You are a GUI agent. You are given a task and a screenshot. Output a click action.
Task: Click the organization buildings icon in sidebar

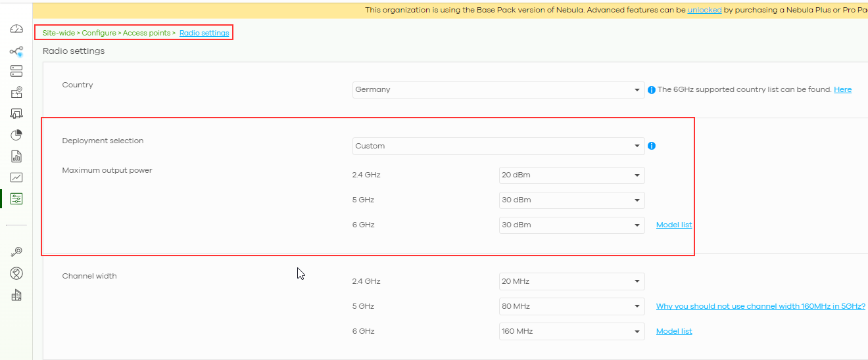tap(16, 295)
